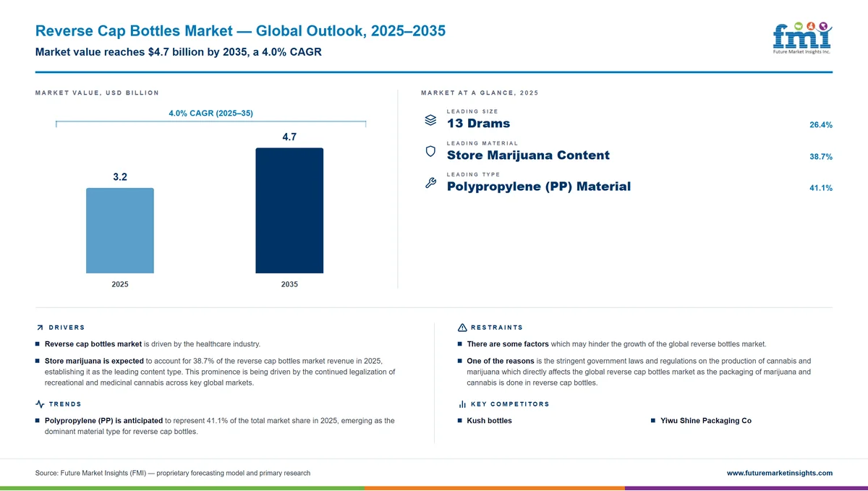
Task: Click the '4.0% CAGR (2025–35)' label
Action: coord(210,113)
